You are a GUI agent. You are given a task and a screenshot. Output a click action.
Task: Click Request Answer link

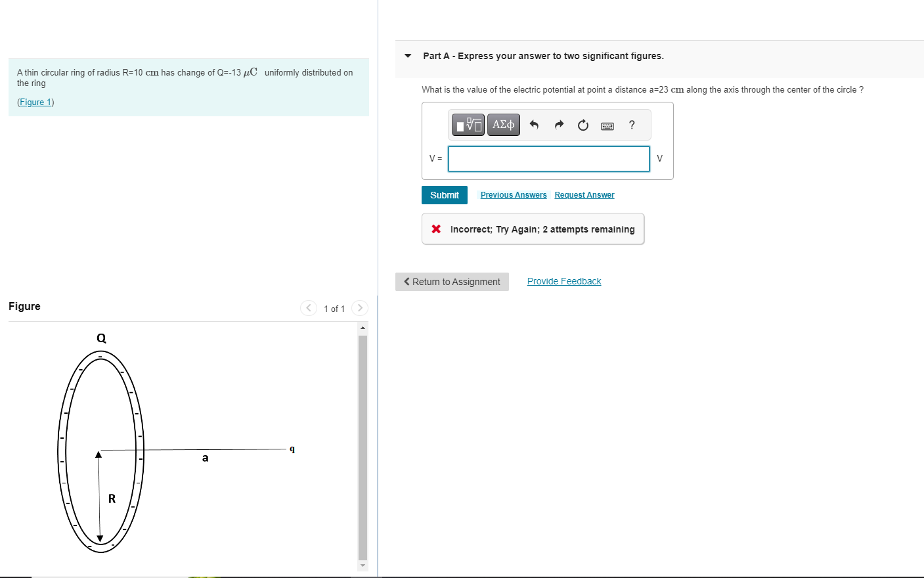pos(584,194)
